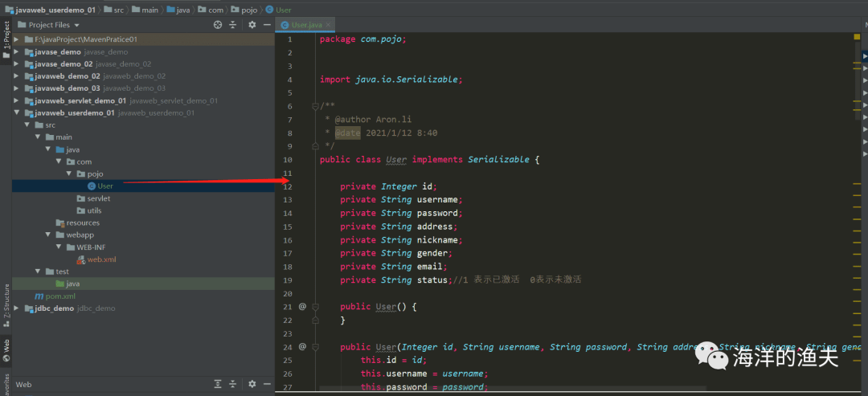
Task: Collapse all nodes in the Project Files panel
Action: [x=232, y=25]
